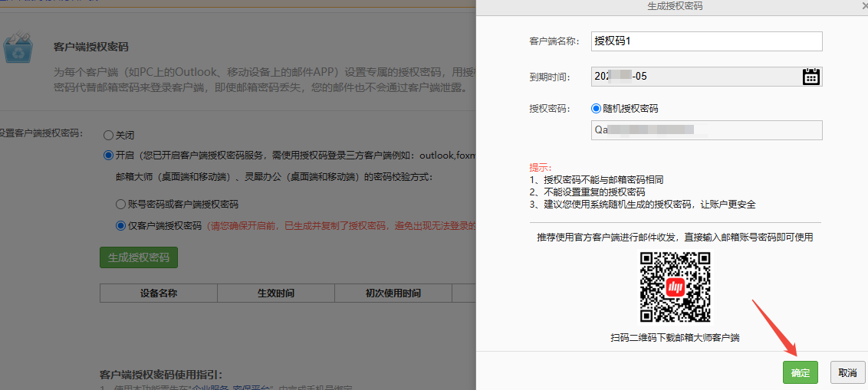Click the 到期时间 date field
Viewport: 868px width, 390px height.
[694, 76]
